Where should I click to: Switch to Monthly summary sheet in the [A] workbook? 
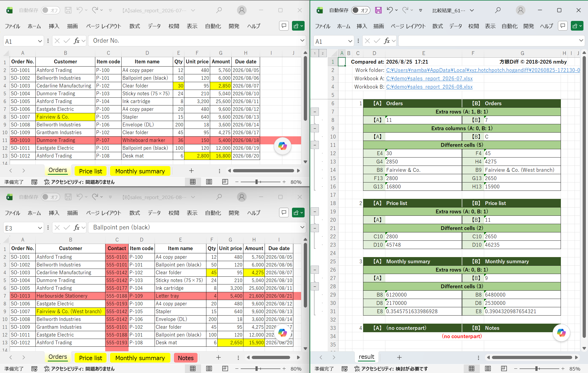pos(140,171)
